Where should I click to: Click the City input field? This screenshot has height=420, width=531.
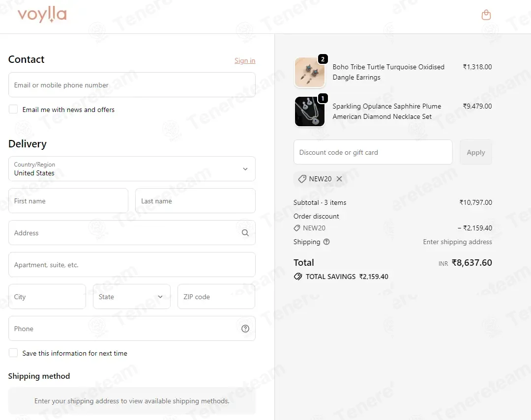tap(47, 297)
